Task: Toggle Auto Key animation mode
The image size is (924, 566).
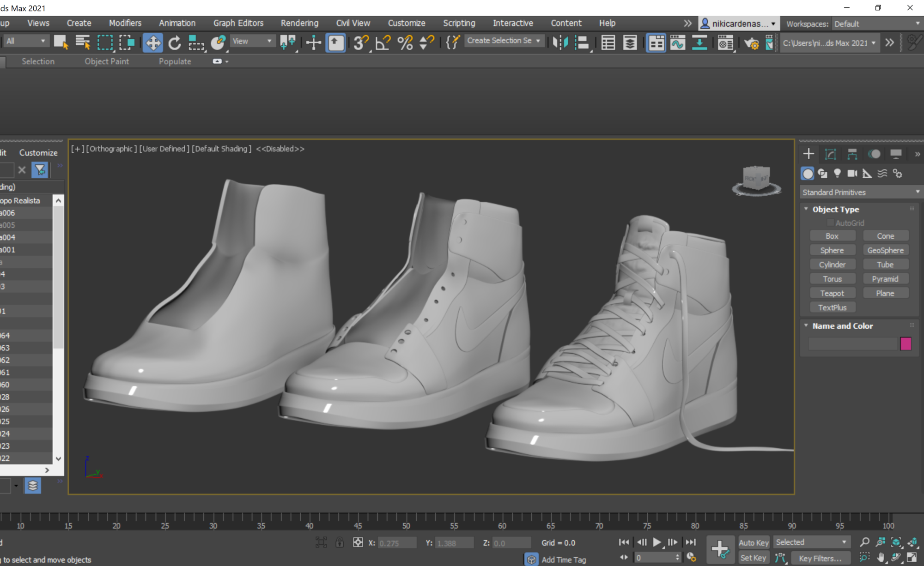Action: click(754, 543)
